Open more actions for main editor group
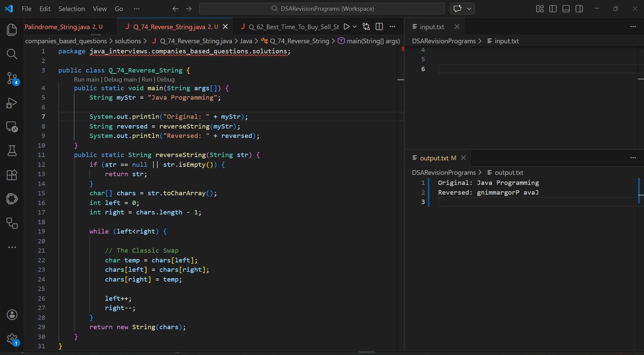 coord(392,27)
